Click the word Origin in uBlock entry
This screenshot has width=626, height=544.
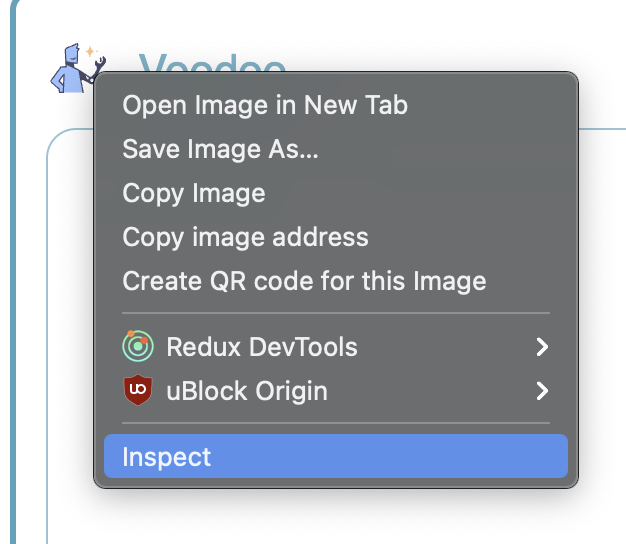point(291,391)
